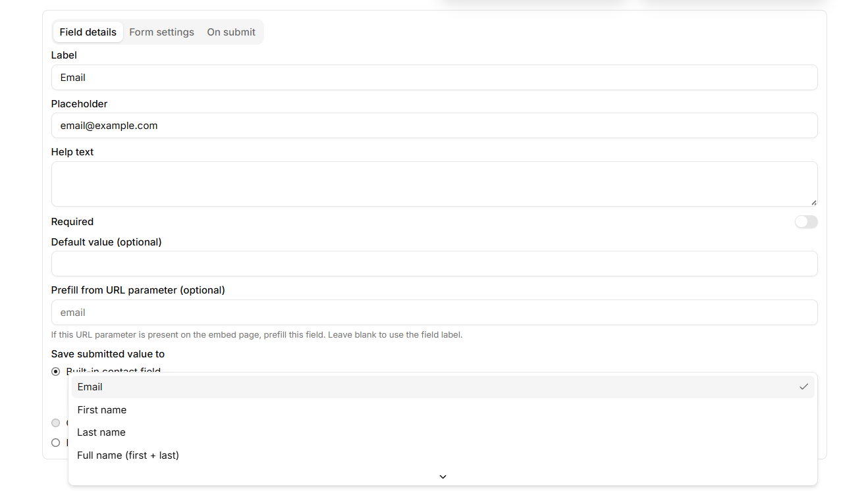Screen dimensions: 868x491
Task: Click the scroll-down chevron in the dropdown
Action: (x=443, y=477)
